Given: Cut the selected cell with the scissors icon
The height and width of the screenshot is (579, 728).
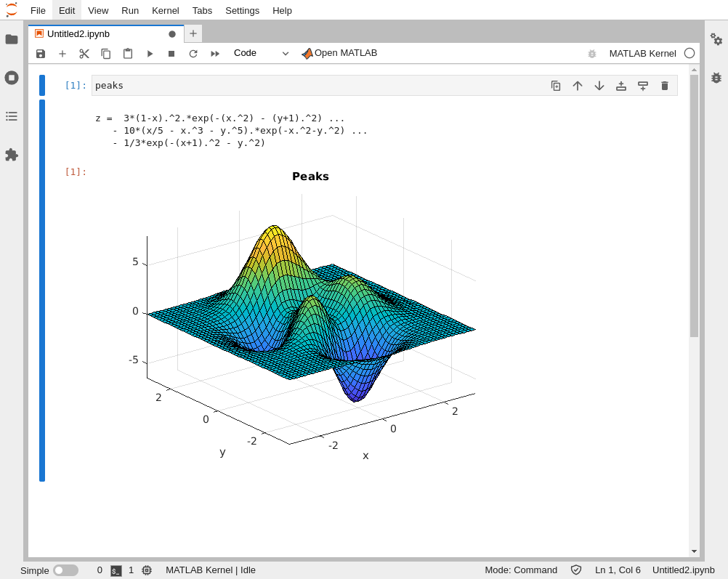Looking at the screenshot, I should coord(84,53).
